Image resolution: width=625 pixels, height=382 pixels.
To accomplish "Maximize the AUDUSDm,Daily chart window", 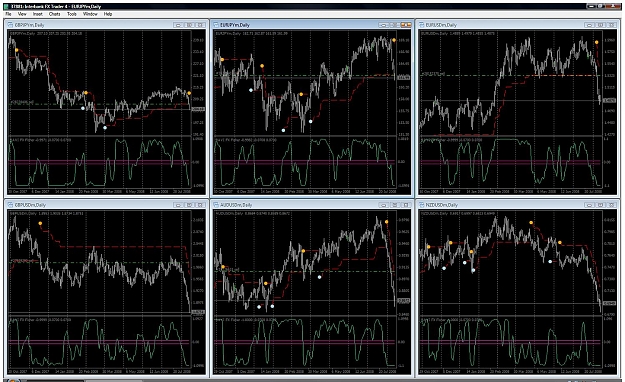I will click(x=395, y=205).
